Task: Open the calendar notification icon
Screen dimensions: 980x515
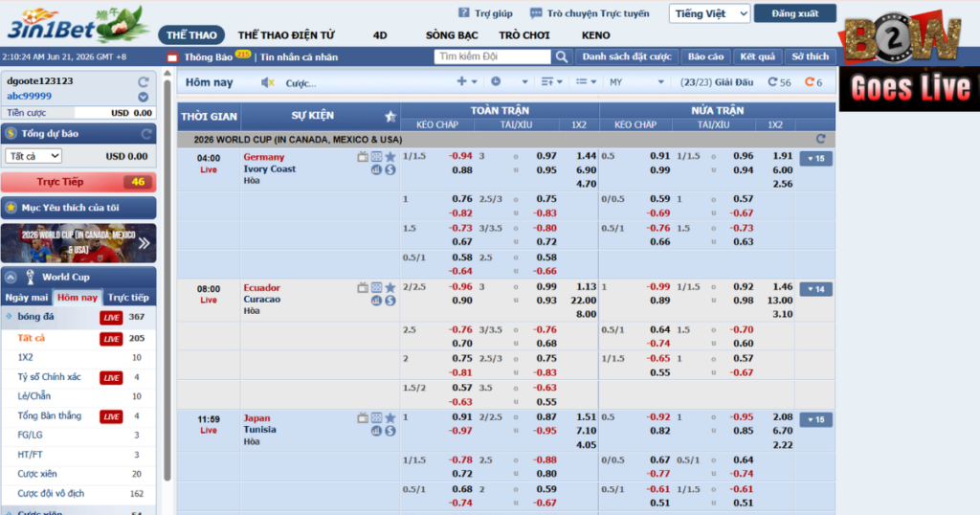Action: click(x=172, y=56)
